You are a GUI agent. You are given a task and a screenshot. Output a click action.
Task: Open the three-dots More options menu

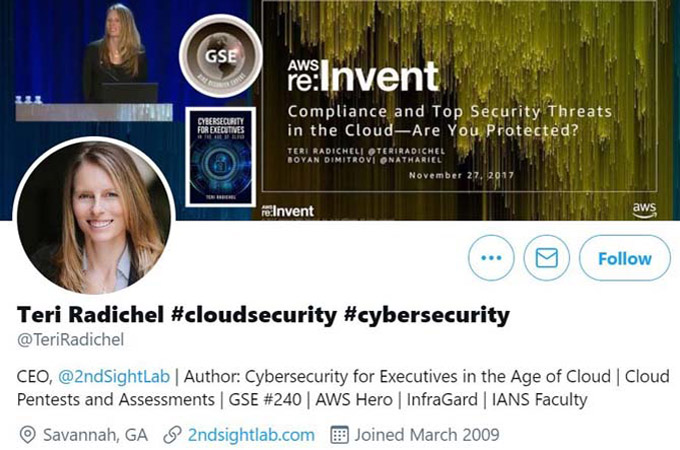(x=491, y=258)
